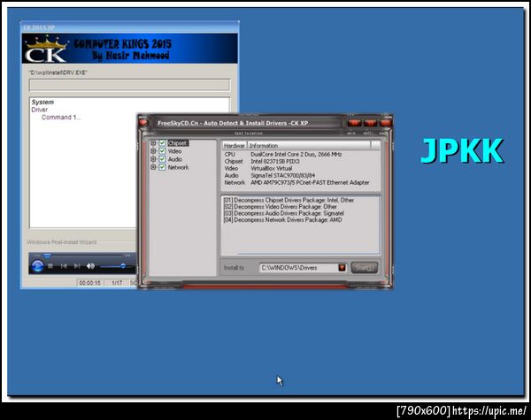
Task: Skip to previous track in media player
Action: point(64,266)
